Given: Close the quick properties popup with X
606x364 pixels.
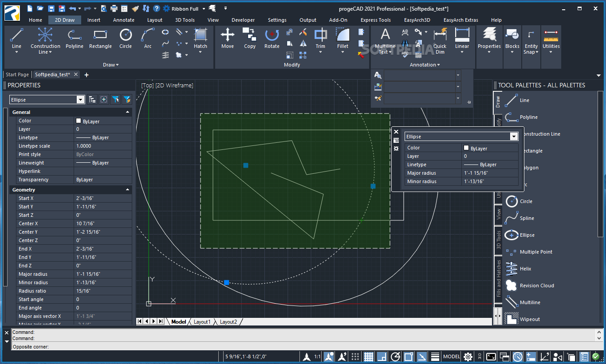Looking at the screenshot, I should (396, 132).
